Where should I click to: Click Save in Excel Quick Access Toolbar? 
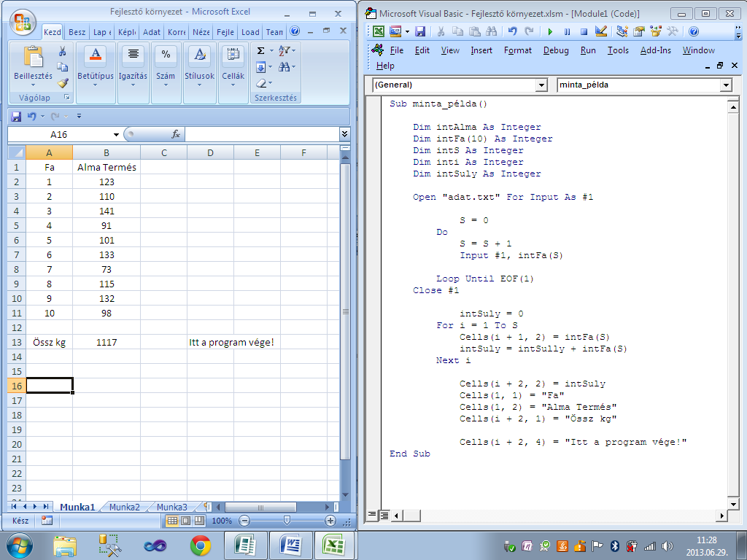coord(16,116)
